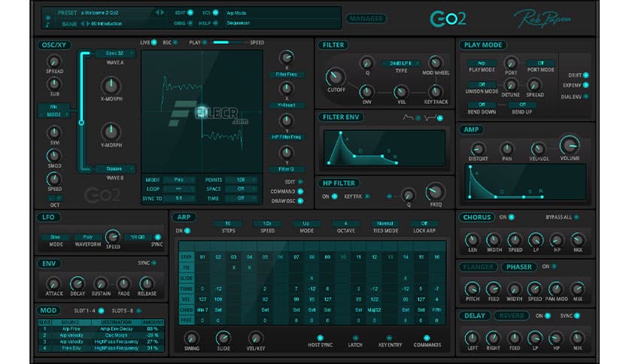Select the previous bank with the left arrow
The width and height of the screenshot is (629, 364).
[x=83, y=23]
